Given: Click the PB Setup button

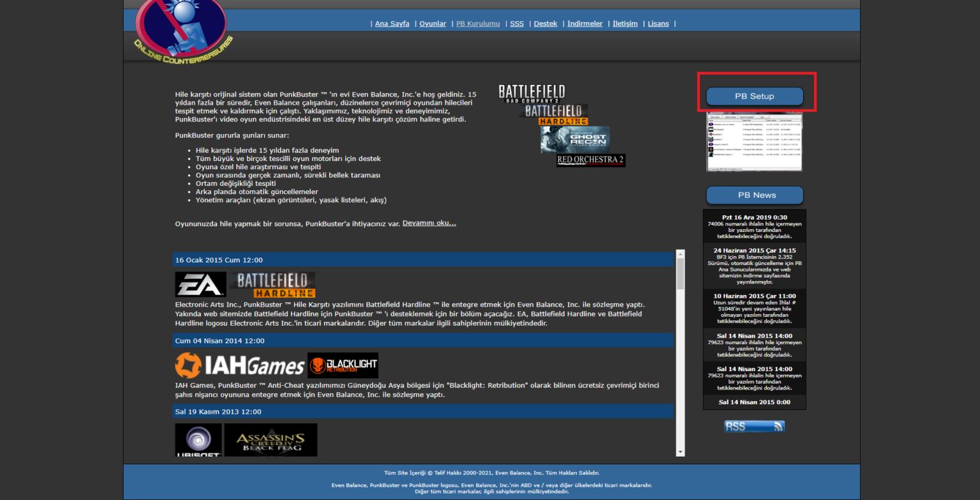Looking at the screenshot, I should tap(755, 96).
